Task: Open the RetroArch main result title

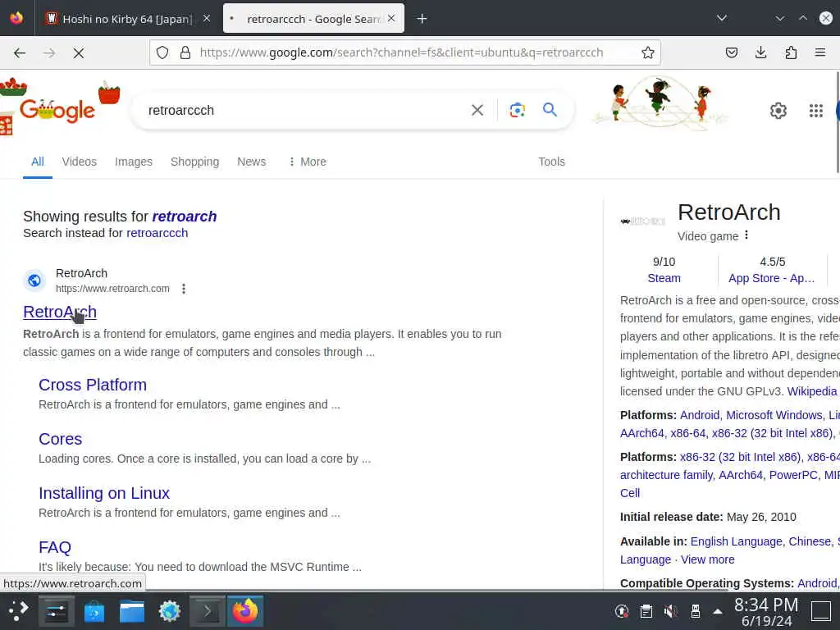Action: point(60,312)
